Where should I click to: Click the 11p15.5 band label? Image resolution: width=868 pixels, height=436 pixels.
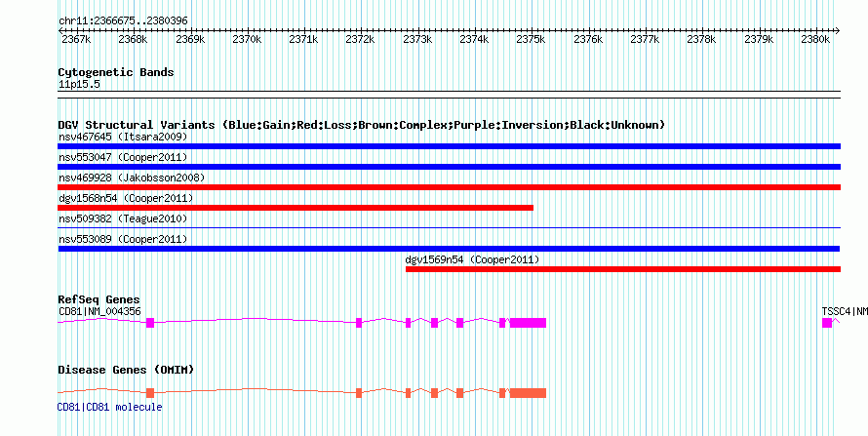point(79,85)
